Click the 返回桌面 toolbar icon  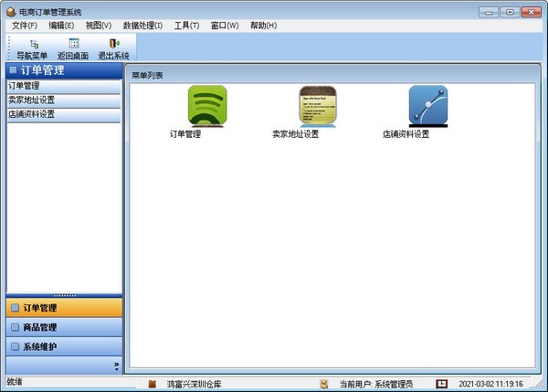tap(73, 44)
